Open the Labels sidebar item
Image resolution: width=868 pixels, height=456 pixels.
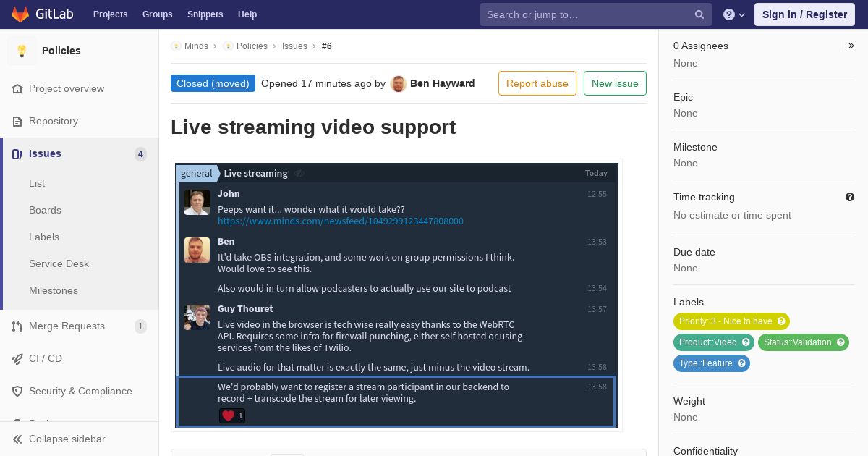[44, 237]
